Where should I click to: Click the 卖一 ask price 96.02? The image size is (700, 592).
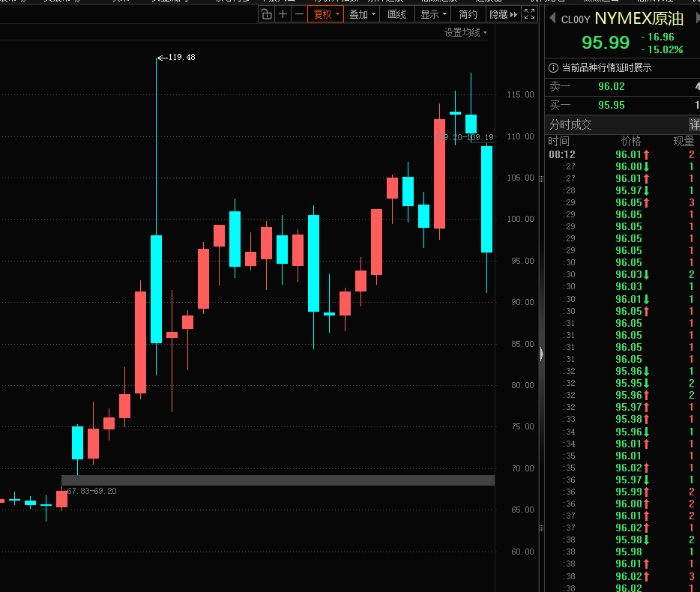click(611, 86)
